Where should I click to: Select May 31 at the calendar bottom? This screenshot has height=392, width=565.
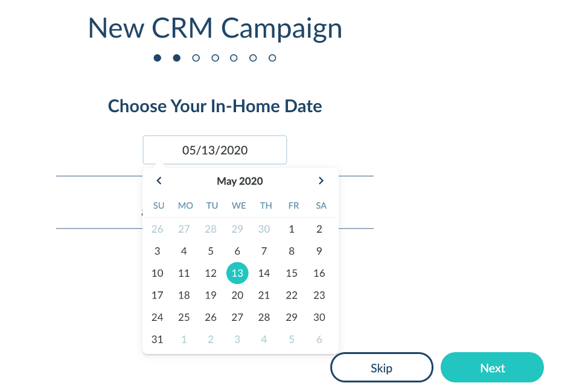(x=158, y=339)
